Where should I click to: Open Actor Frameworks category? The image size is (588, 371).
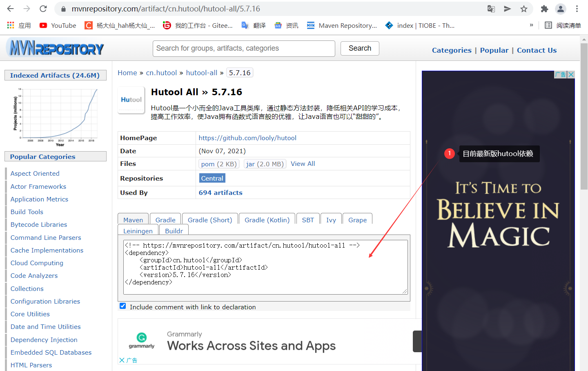38,186
